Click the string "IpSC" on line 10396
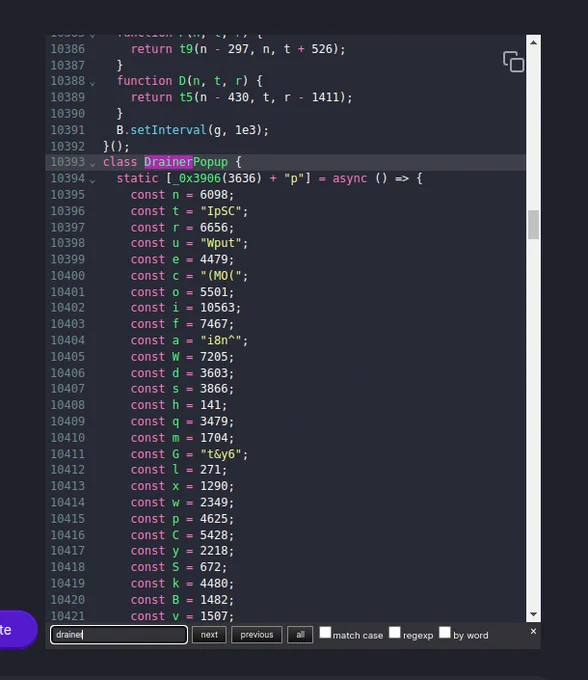The height and width of the screenshot is (680, 588). tap(221, 211)
